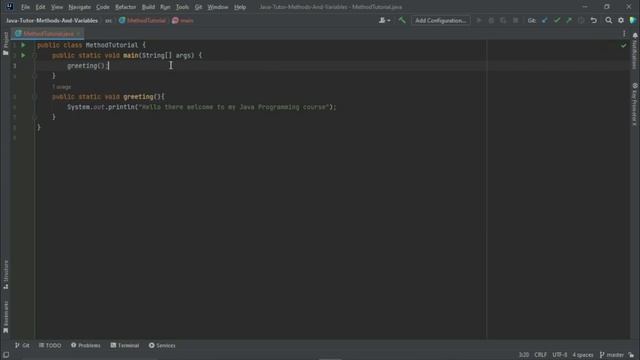This screenshot has width=640, height=360.
Task: Open the 4 spaces indent selector
Action: [x=582, y=355]
